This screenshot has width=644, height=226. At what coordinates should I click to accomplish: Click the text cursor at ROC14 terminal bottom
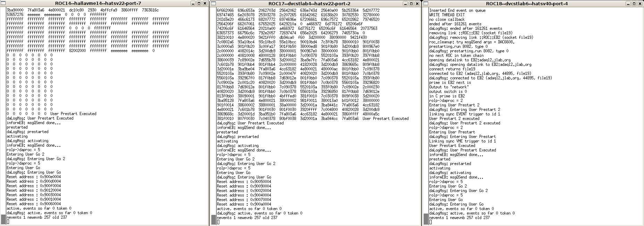coord(8,222)
